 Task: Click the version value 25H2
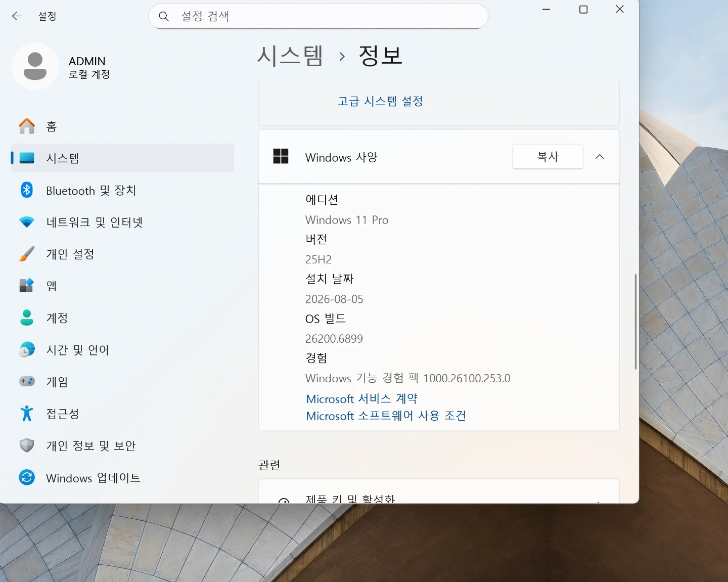pyautogui.click(x=318, y=259)
